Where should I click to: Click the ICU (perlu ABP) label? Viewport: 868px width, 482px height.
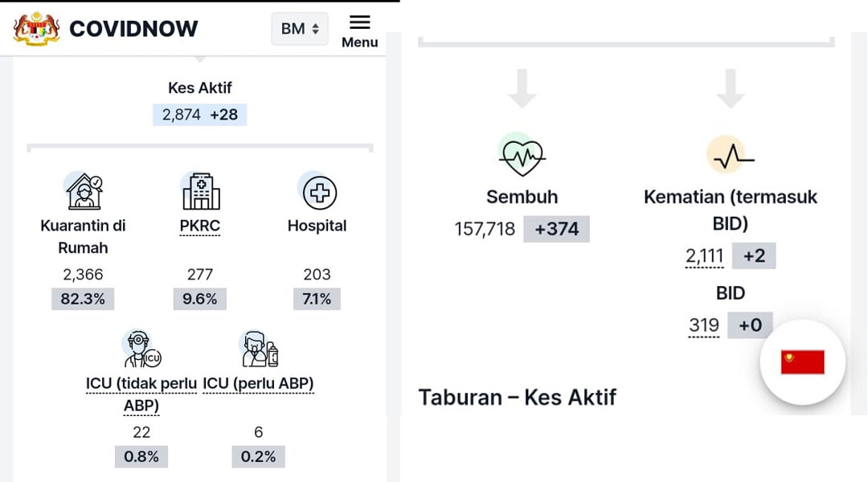(x=259, y=383)
